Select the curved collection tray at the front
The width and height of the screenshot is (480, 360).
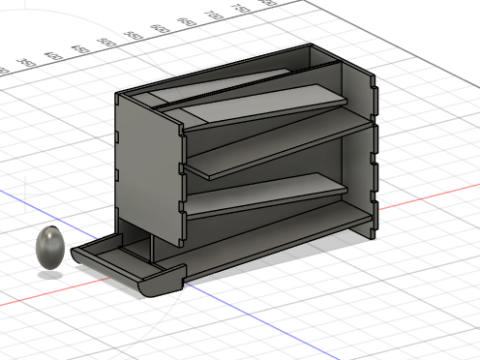pos(128,266)
